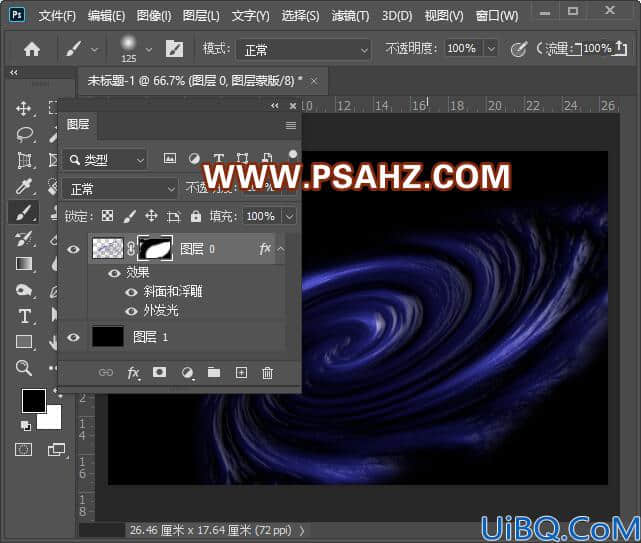
Task: Select the Gradient tool
Action: 24,264
